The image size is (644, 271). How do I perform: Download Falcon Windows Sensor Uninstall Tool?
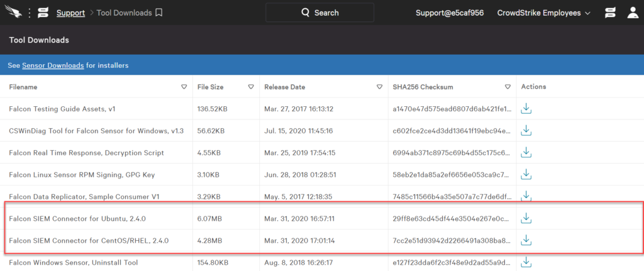[x=526, y=262]
